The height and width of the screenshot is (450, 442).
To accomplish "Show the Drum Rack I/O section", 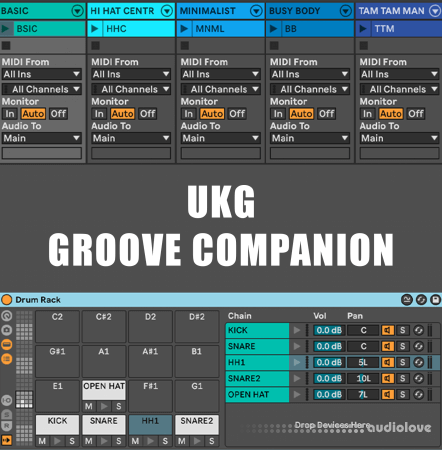I will [x=7, y=400].
